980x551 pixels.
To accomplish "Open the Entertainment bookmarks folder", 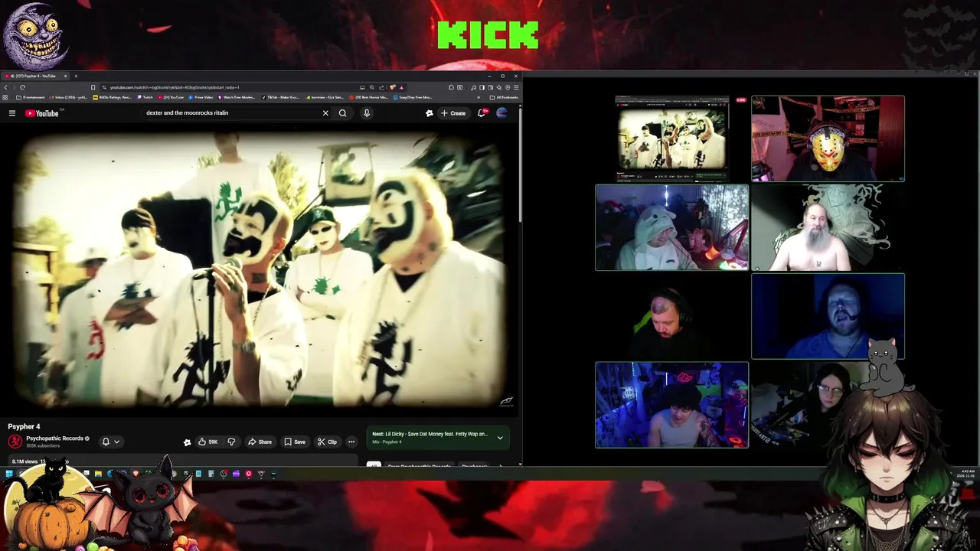I will click(x=30, y=97).
